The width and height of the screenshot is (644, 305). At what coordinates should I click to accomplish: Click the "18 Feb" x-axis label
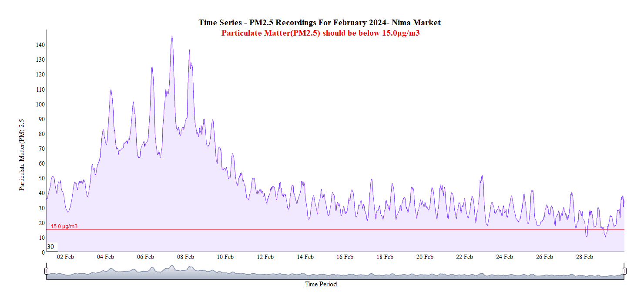click(x=385, y=257)
